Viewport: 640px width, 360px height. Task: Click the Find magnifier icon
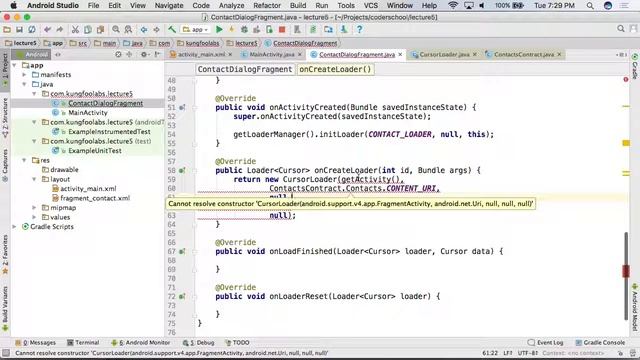[x=116, y=29]
